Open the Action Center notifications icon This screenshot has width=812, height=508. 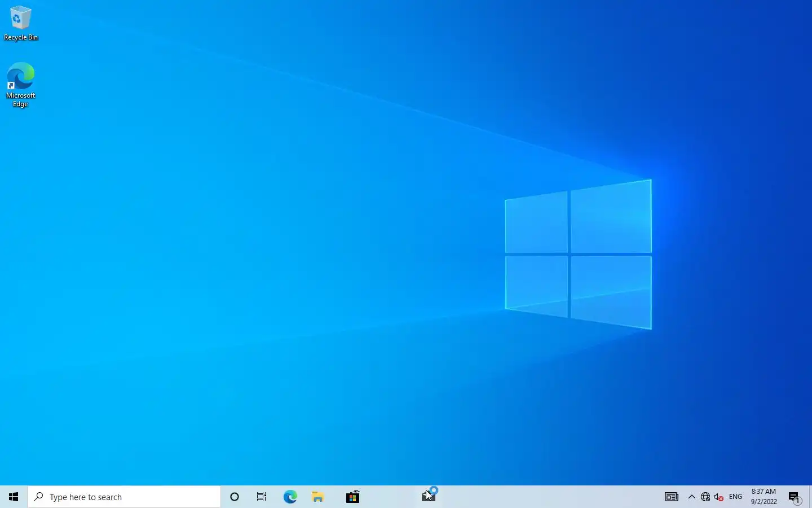[795, 497]
